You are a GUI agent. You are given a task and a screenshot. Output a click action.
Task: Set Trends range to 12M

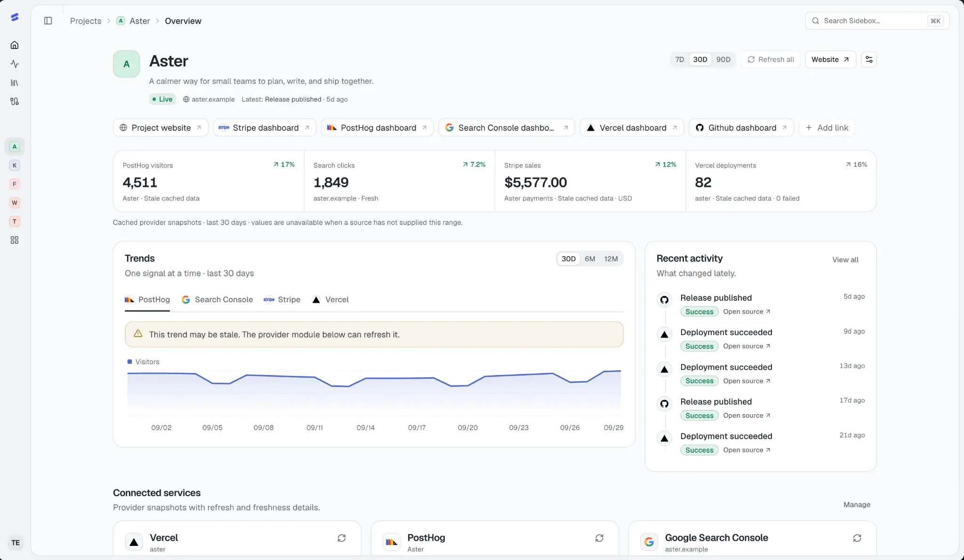tap(611, 259)
